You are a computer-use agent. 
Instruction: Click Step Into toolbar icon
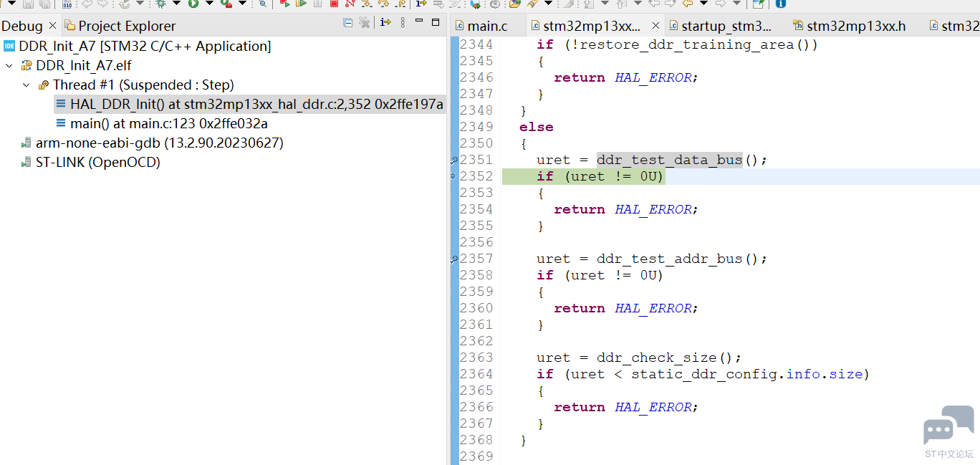coord(366,4)
